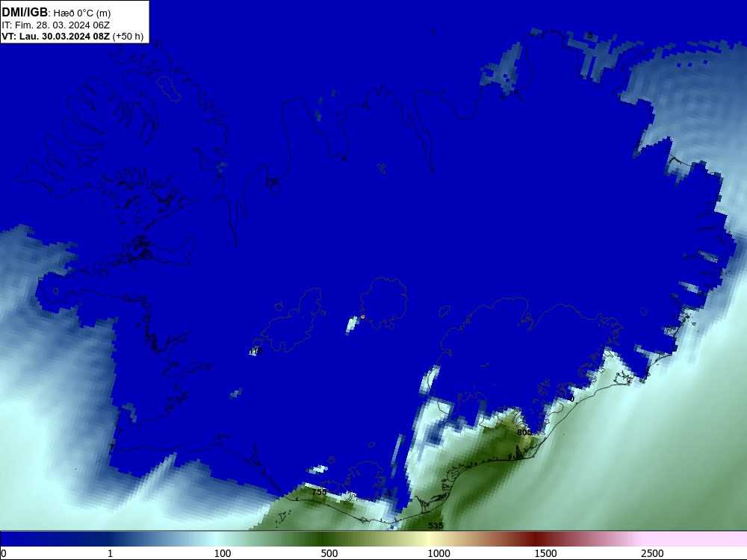747x560 pixels.
Task: Click the legend label '1500'
Action: pos(545,553)
